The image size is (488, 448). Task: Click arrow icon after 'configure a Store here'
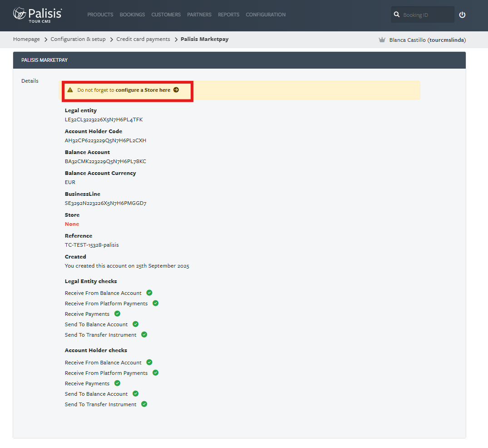pyautogui.click(x=176, y=90)
